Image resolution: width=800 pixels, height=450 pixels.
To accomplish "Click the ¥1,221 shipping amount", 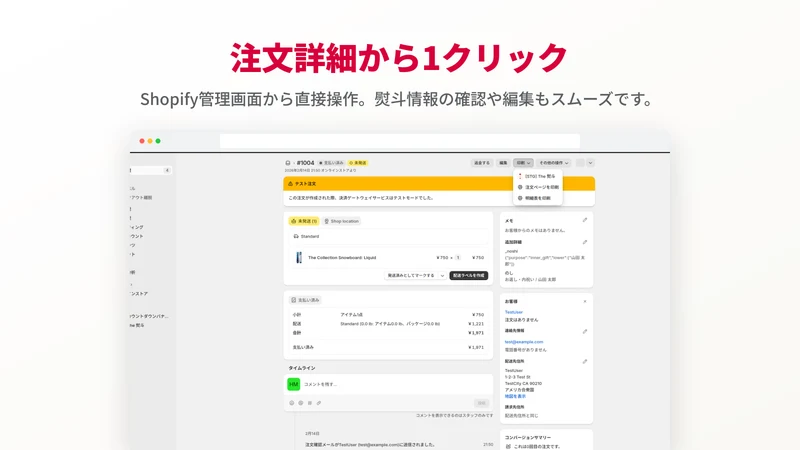I will click(476, 324).
